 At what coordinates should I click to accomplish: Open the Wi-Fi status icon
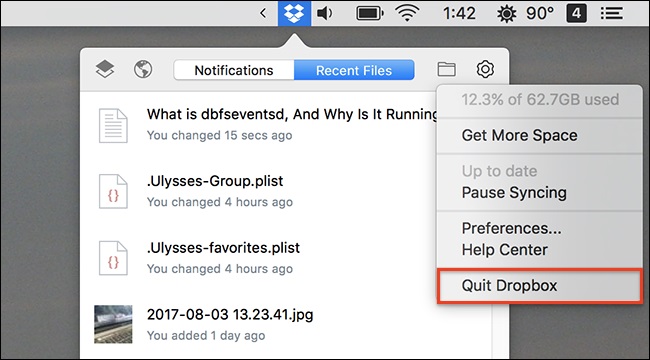coord(407,13)
